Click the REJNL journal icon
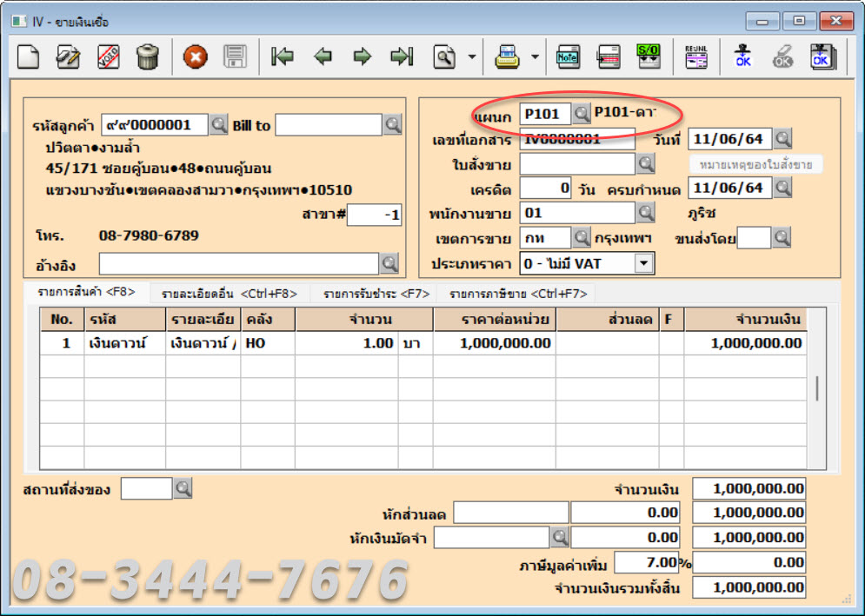The image size is (865, 616). coord(696,56)
